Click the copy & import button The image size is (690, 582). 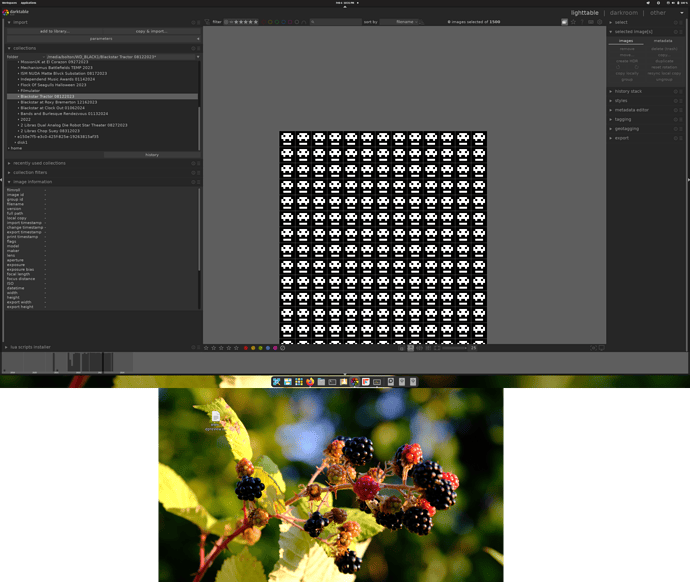[151, 31]
